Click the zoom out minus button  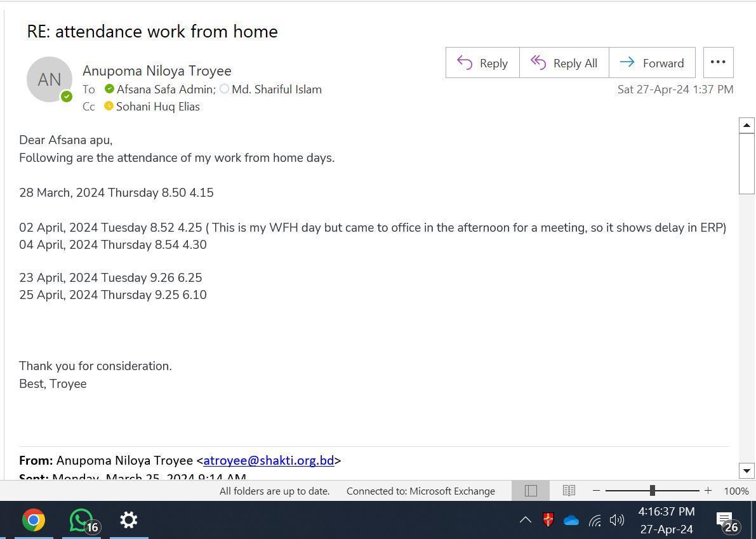tap(597, 491)
